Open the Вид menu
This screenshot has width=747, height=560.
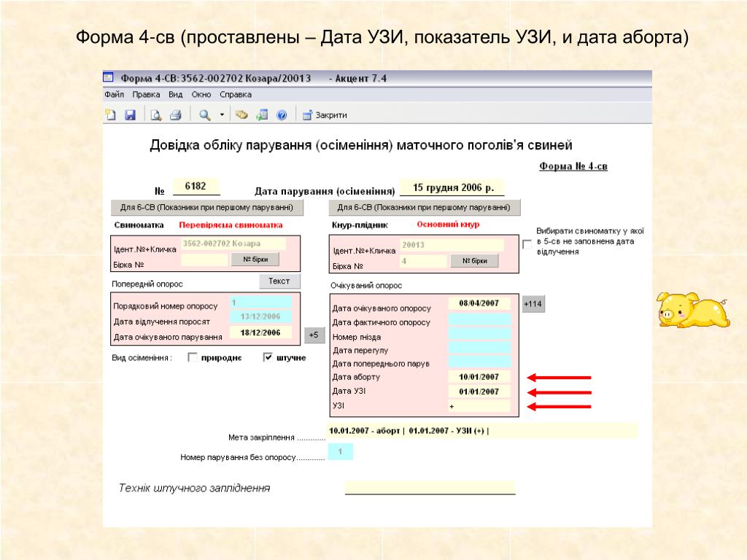[x=176, y=94]
